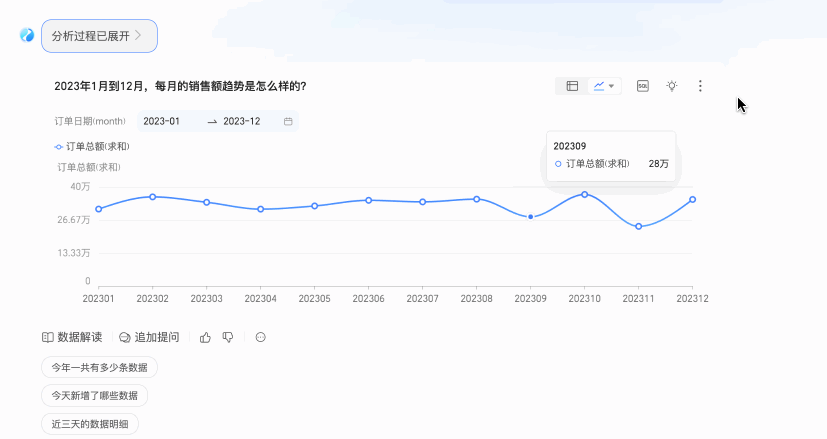Click 追加提问 follow-up question

(149, 337)
